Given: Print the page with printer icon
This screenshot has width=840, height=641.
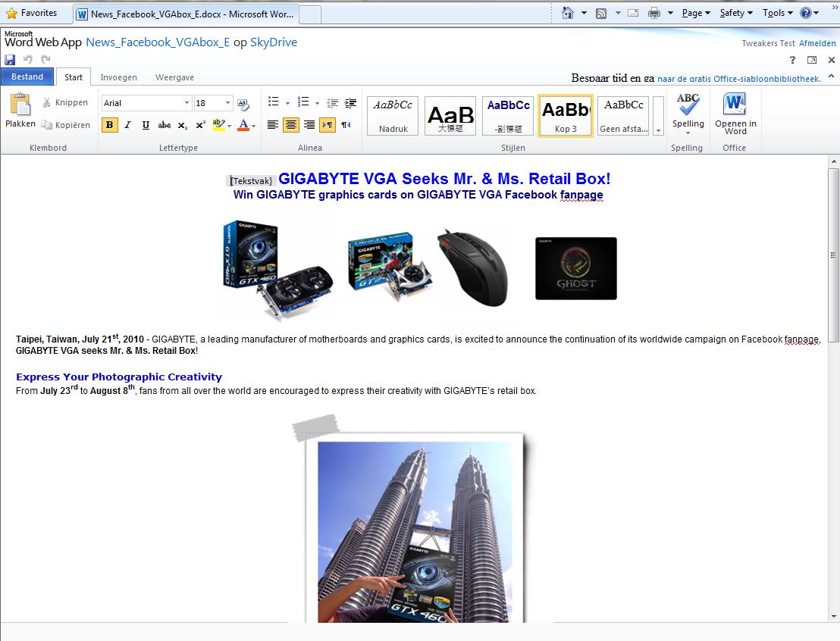Looking at the screenshot, I should pyautogui.click(x=654, y=14).
